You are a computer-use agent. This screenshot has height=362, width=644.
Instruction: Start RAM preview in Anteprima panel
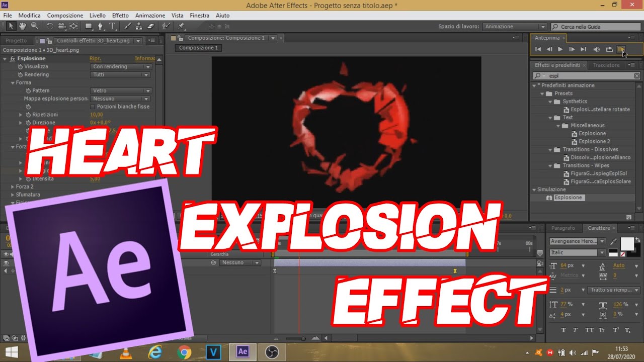tap(621, 49)
